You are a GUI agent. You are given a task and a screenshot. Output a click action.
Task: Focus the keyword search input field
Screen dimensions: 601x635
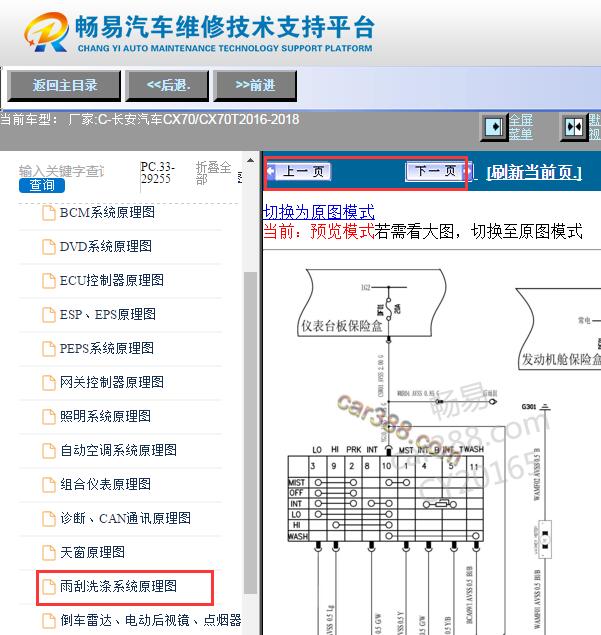(x=61, y=171)
